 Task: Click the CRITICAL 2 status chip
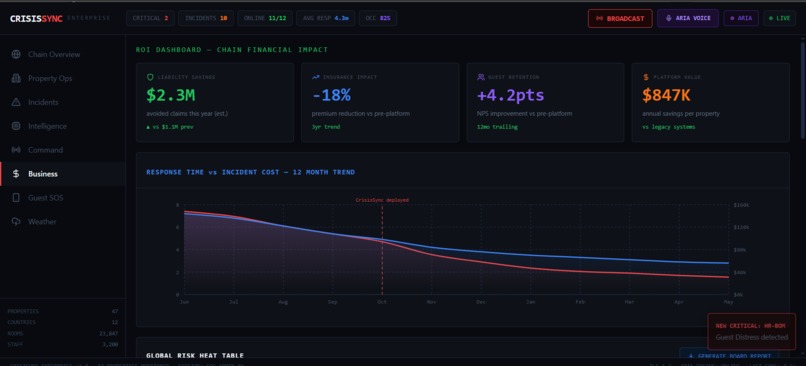coord(150,19)
